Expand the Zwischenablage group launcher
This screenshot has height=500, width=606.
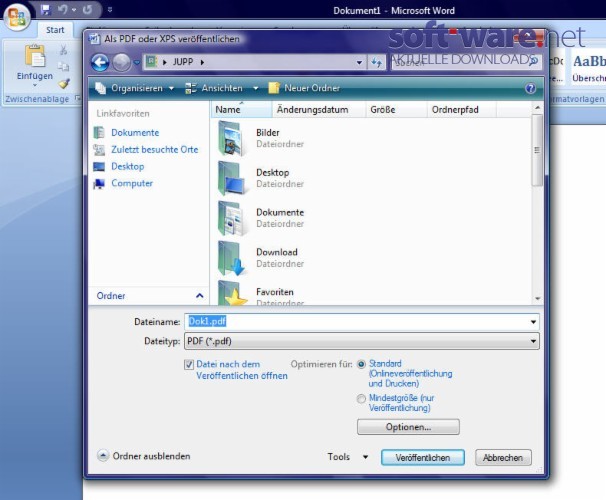[78, 99]
